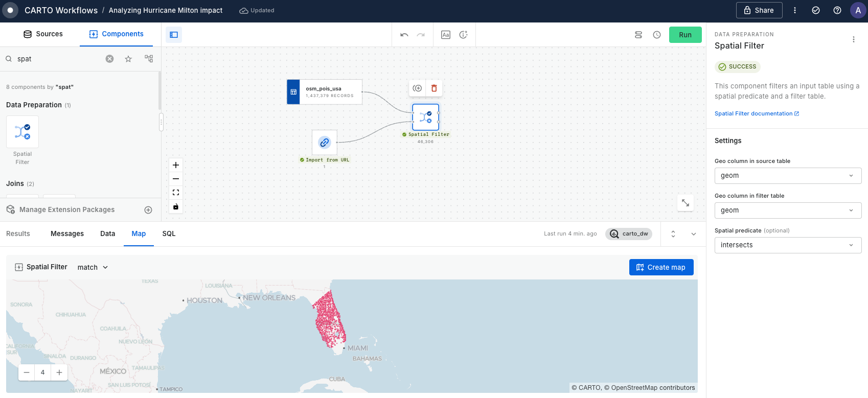Viewport: 868px width, 398px height.
Task: Click the Analyzing Hurricane Milton impact title
Action: (166, 10)
